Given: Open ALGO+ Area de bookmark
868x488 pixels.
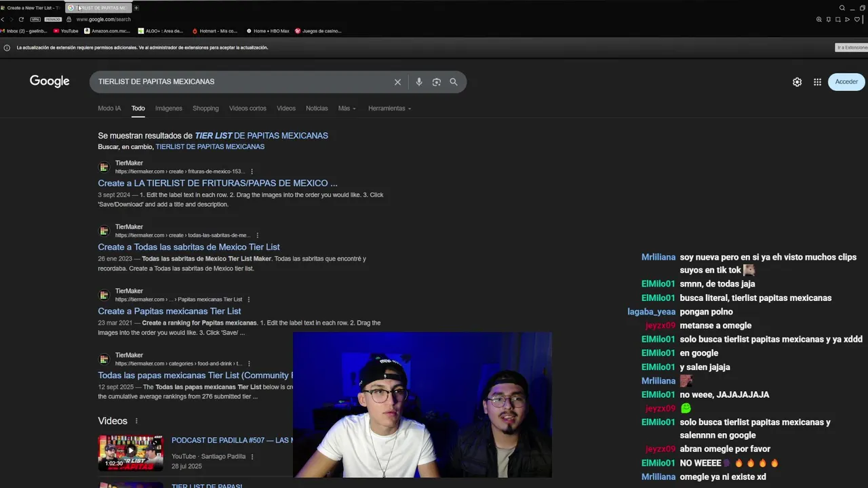Looking at the screenshot, I should (161, 31).
